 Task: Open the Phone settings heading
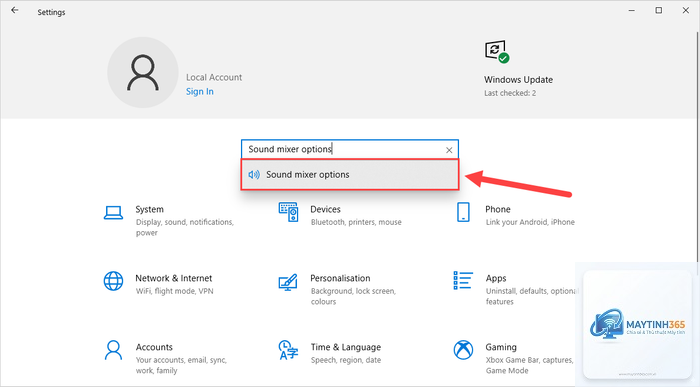[498, 209]
